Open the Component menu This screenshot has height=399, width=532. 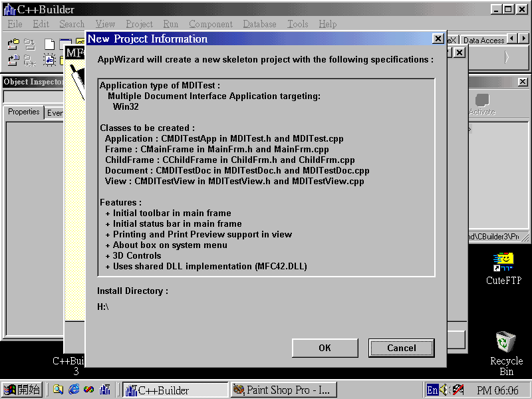coord(211,24)
